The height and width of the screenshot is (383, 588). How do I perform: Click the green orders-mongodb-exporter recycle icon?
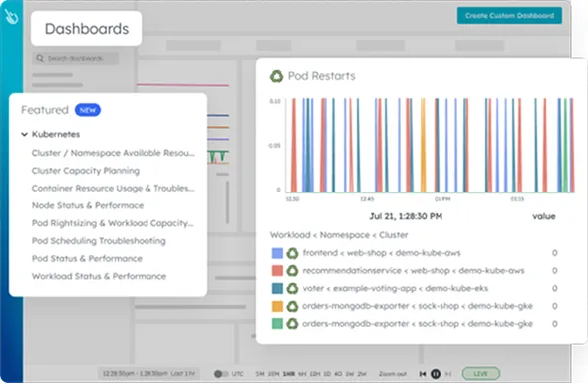point(292,324)
